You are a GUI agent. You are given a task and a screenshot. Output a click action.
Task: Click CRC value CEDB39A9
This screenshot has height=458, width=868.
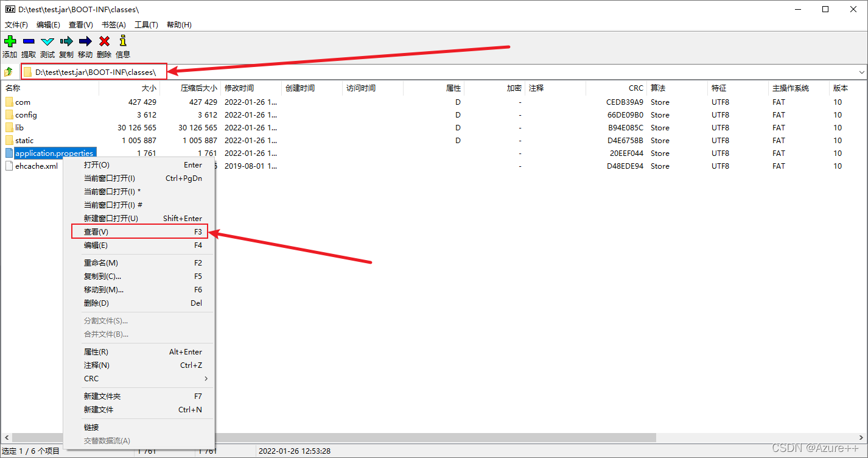pos(625,102)
